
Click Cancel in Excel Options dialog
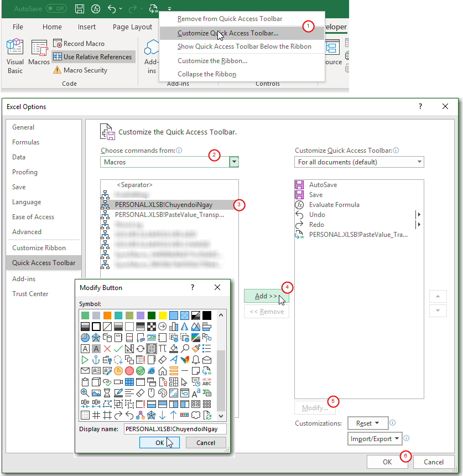click(x=434, y=462)
